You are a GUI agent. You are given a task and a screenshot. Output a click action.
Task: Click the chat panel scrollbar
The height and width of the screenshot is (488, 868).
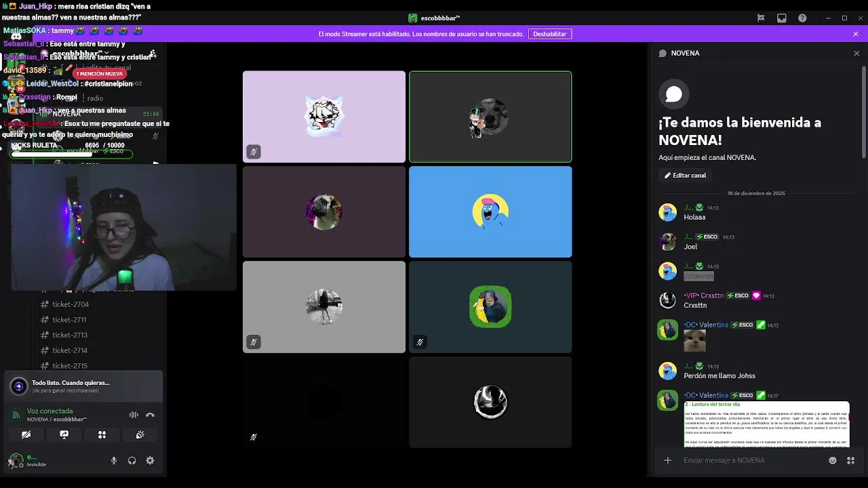pos(863,112)
